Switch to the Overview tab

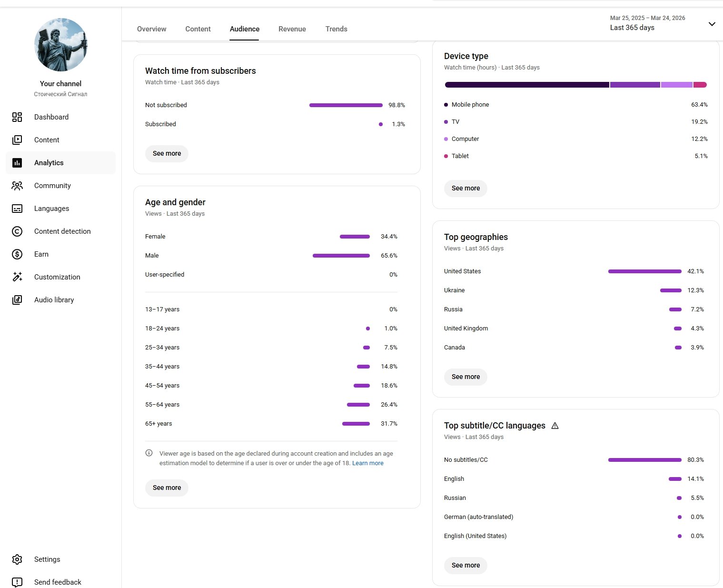[151, 29]
